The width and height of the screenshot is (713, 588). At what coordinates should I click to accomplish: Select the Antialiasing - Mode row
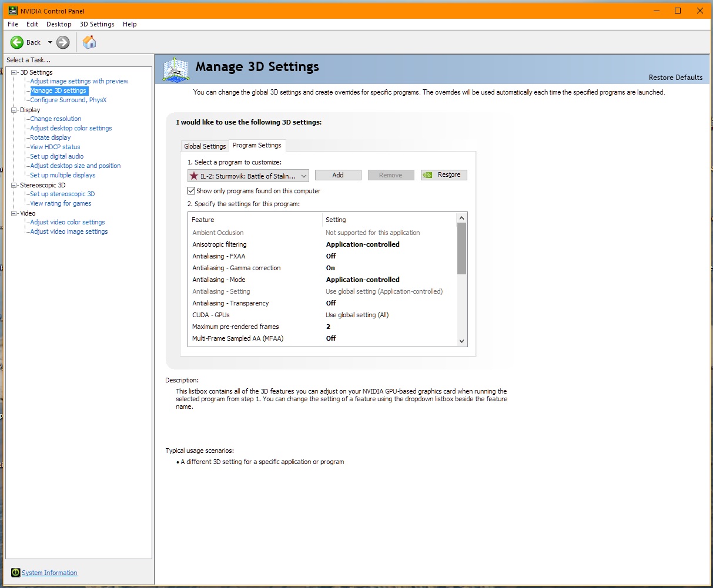[x=322, y=280]
